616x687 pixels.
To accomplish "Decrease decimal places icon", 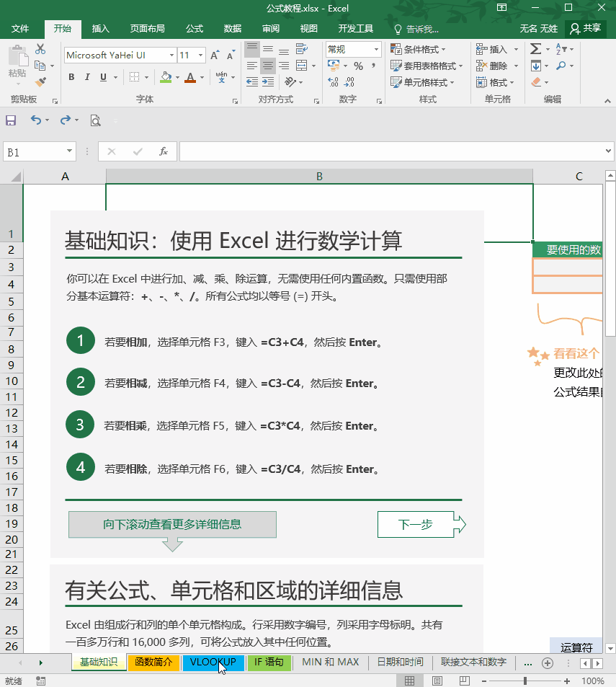I will click(349, 82).
